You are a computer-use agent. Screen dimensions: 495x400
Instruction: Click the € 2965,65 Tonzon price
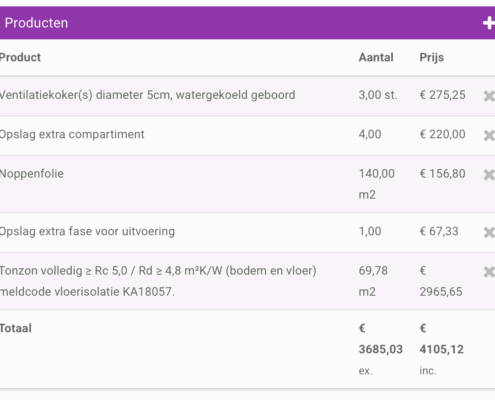pos(441,281)
